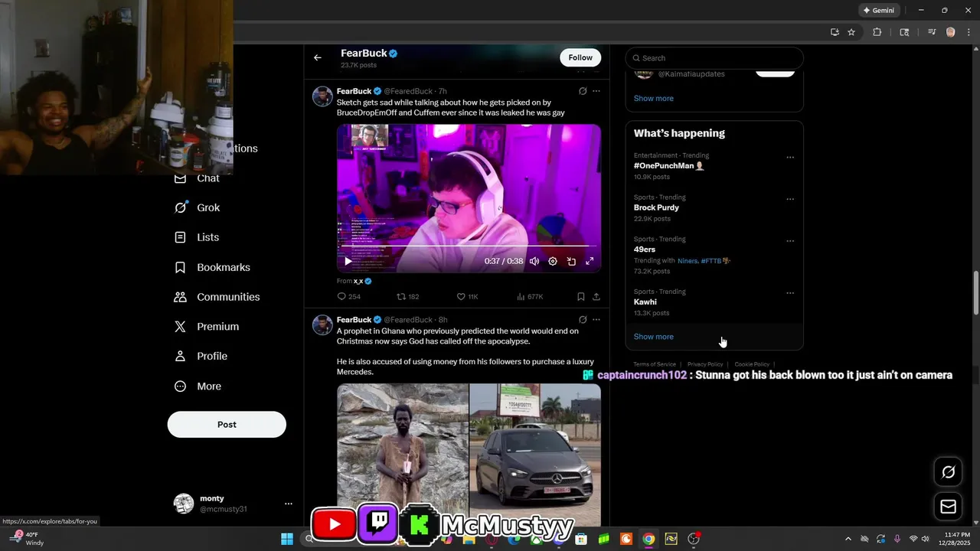Open the Chrome profile avatar
Viewport: 980px width, 551px height.
[951, 32]
